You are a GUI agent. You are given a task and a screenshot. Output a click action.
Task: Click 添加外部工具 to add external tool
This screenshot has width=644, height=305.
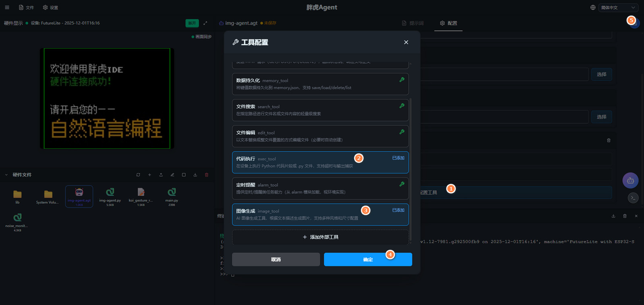[x=320, y=237]
